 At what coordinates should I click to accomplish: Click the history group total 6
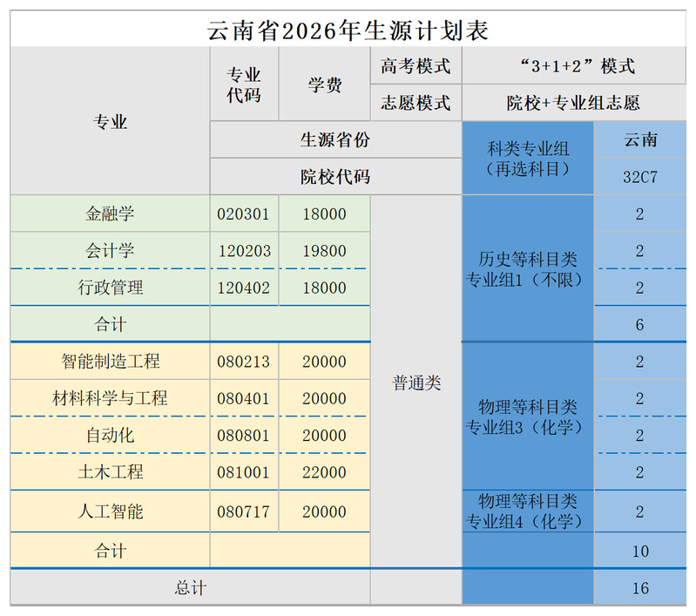[x=639, y=325]
